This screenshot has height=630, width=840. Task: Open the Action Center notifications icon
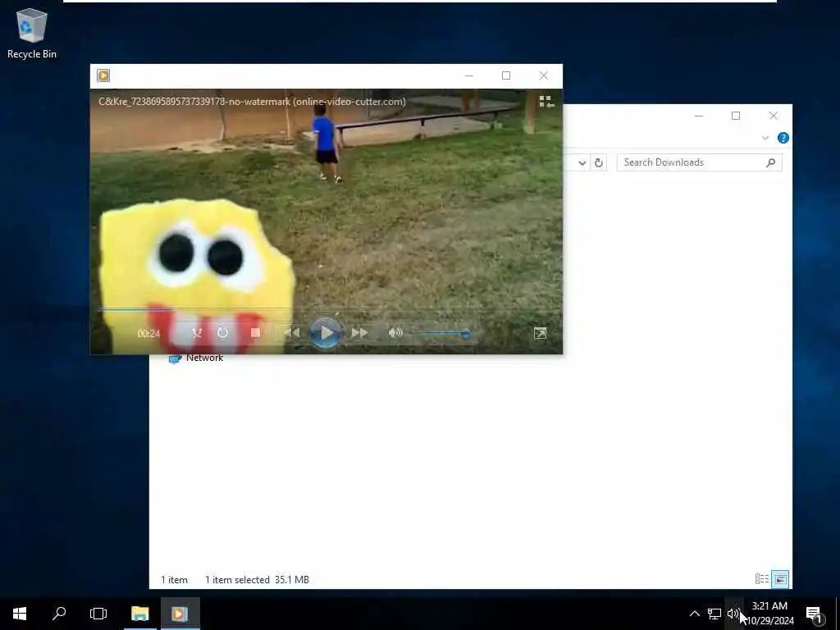coord(815,614)
